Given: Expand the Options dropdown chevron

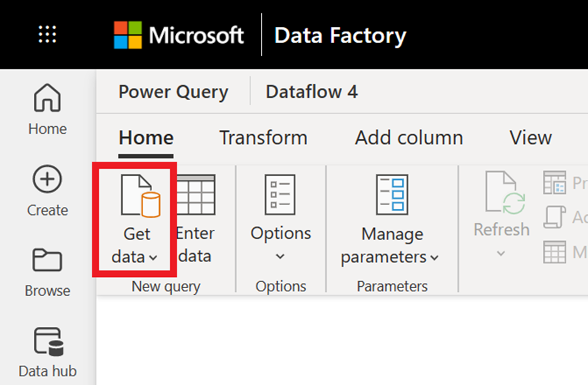Looking at the screenshot, I should pos(280,256).
